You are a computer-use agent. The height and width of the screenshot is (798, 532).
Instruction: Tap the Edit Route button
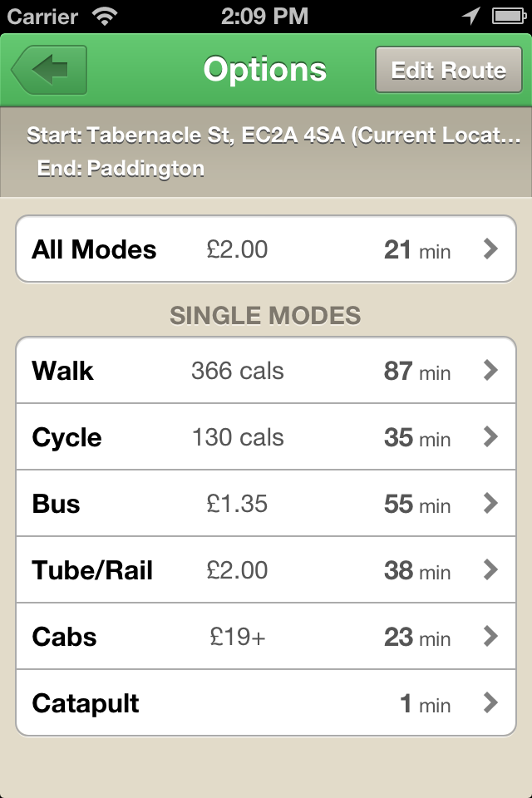point(448,71)
